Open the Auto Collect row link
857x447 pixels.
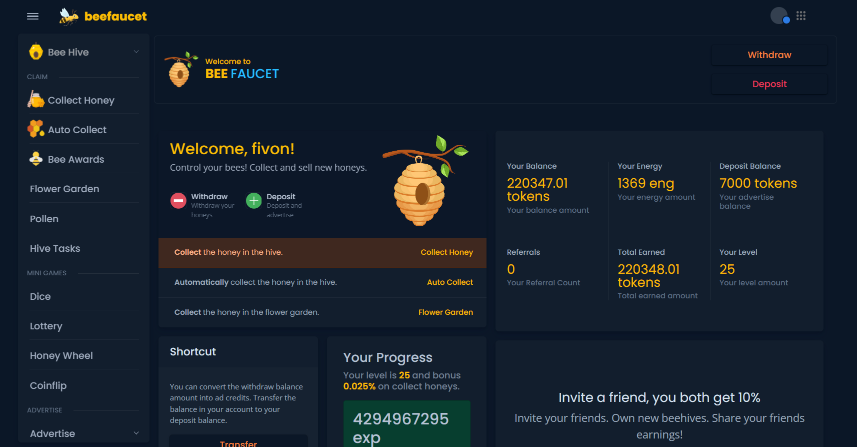[449, 283]
